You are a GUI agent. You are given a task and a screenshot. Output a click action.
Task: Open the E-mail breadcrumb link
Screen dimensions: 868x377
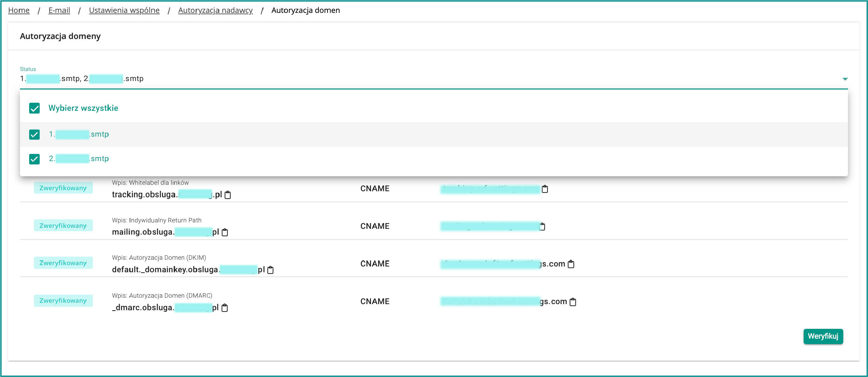59,11
